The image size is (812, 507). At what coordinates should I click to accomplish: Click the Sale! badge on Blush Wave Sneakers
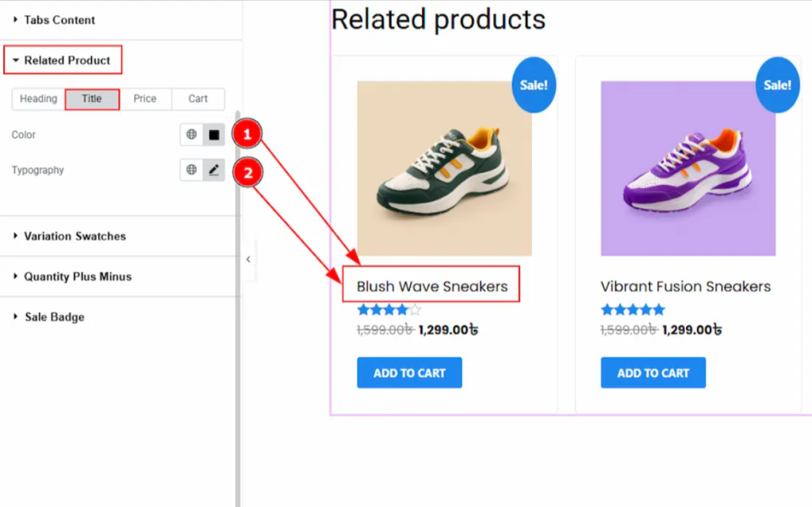point(534,85)
